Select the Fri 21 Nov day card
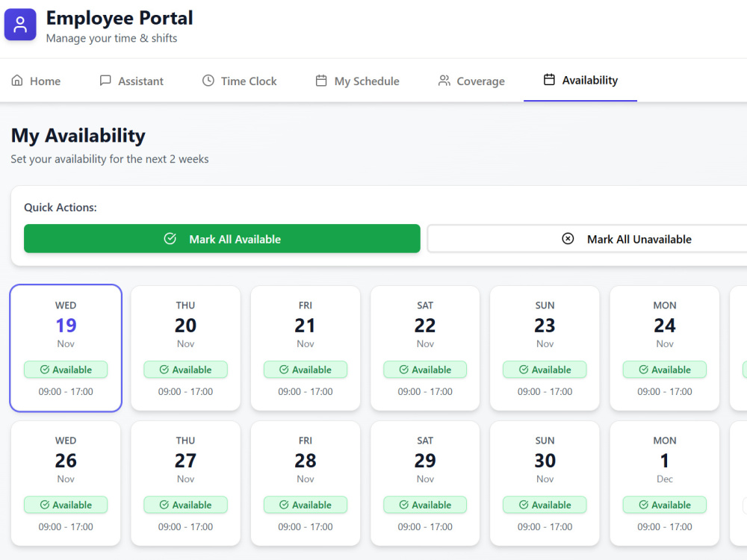This screenshot has width=747, height=560. coord(306,348)
